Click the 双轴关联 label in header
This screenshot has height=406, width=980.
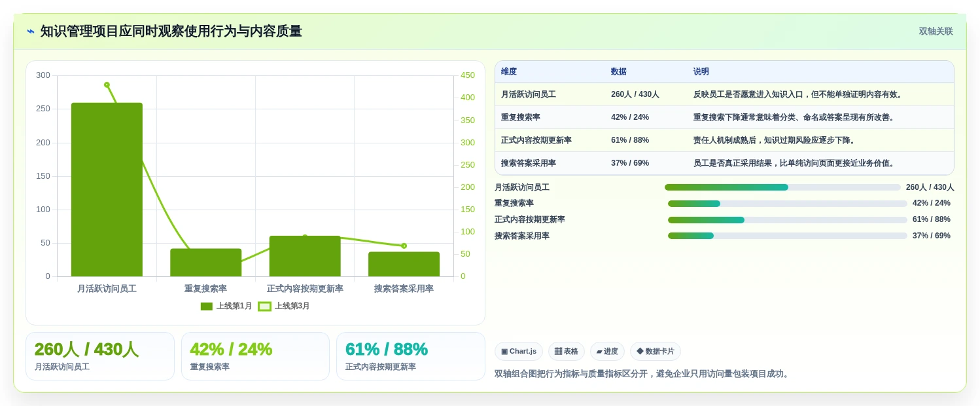pos(936,31)
